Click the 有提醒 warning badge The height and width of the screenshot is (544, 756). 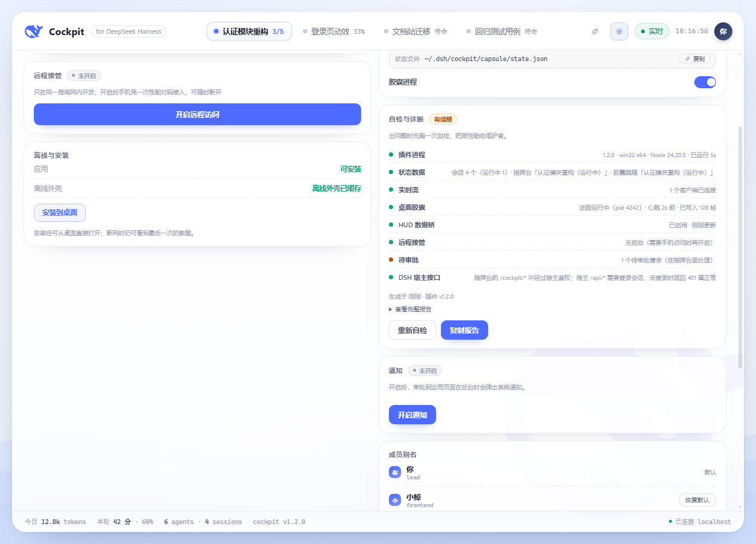click(x=443, y=119)
